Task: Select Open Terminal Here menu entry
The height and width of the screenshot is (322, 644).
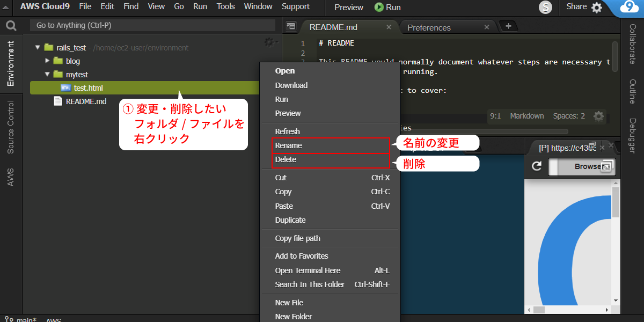Action: [330, 270]
